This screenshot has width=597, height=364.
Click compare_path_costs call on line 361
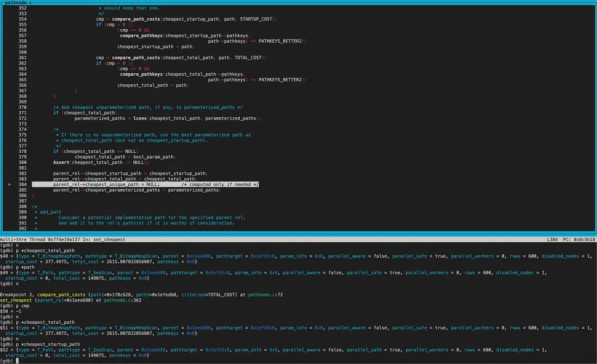coord(136,58)
